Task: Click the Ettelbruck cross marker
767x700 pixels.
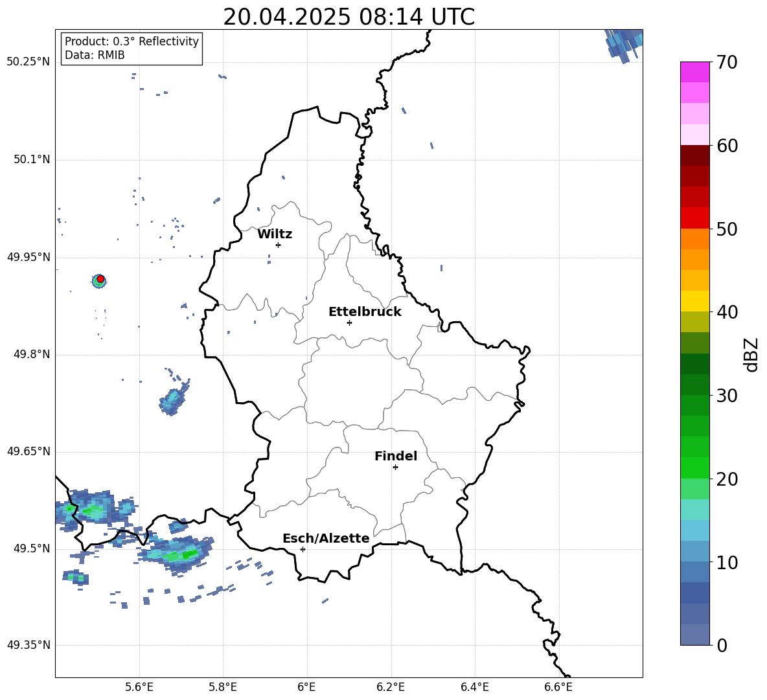Action: pyautogui.click(x=349, y=322)
